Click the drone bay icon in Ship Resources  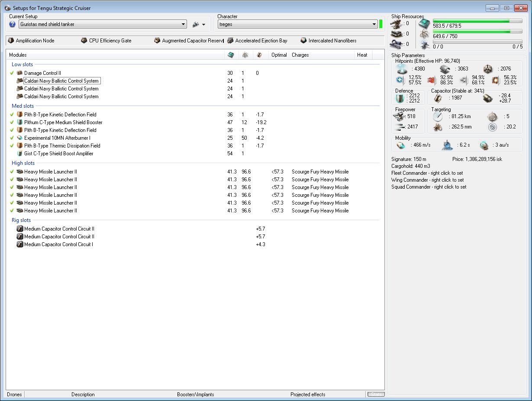tap(424, 44)
